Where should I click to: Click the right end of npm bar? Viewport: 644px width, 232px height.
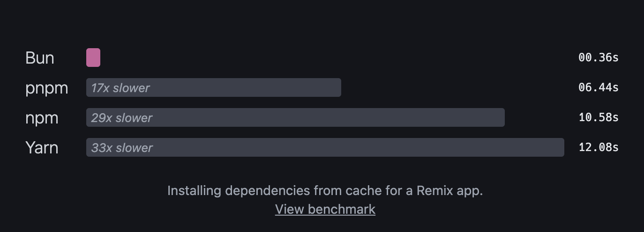click(502, 117)
